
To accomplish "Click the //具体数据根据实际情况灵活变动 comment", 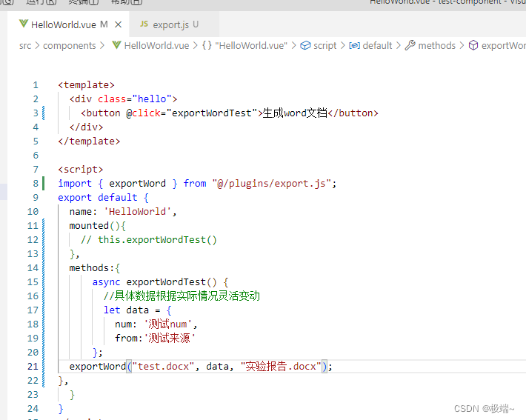I will pyautogui.click(x=182, y=296).
